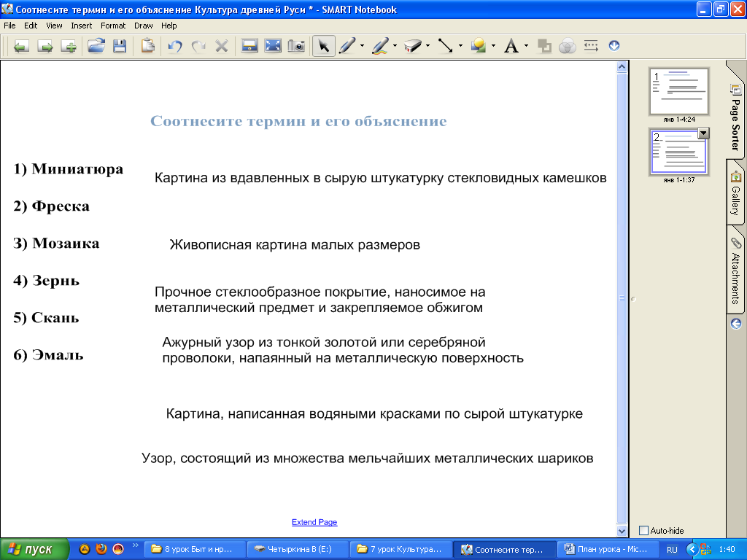Switch to full screen view
Screen dimensions: 747x560
tap(273, 46)
